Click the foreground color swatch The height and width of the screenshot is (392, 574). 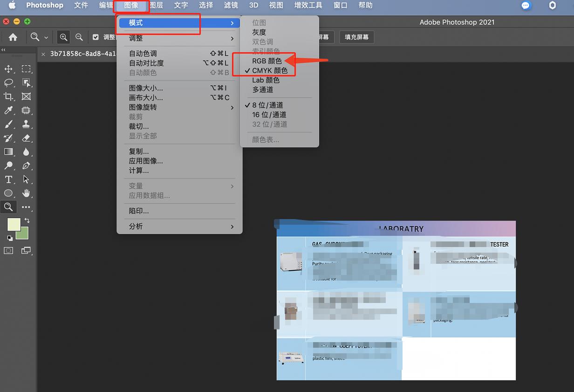[14, 224]
